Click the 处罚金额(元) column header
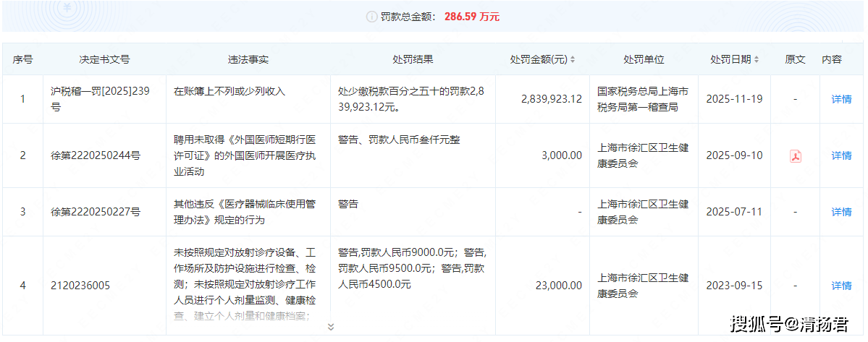The image size is (868, 342). point(539,60)
